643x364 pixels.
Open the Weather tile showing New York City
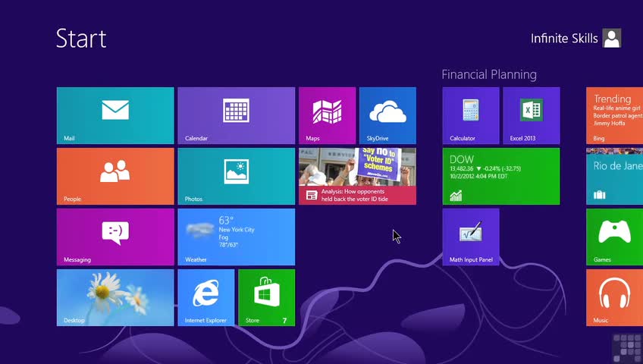[237, 237]
